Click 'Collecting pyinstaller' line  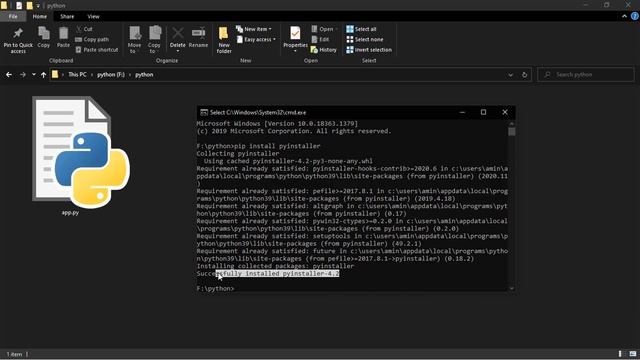[x=238, y=153]
